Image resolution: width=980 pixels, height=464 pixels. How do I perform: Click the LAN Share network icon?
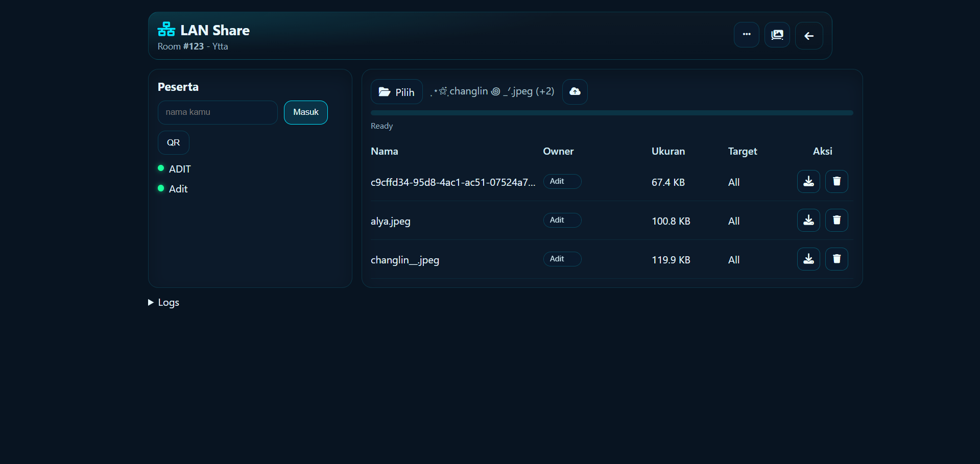[165, 29]
